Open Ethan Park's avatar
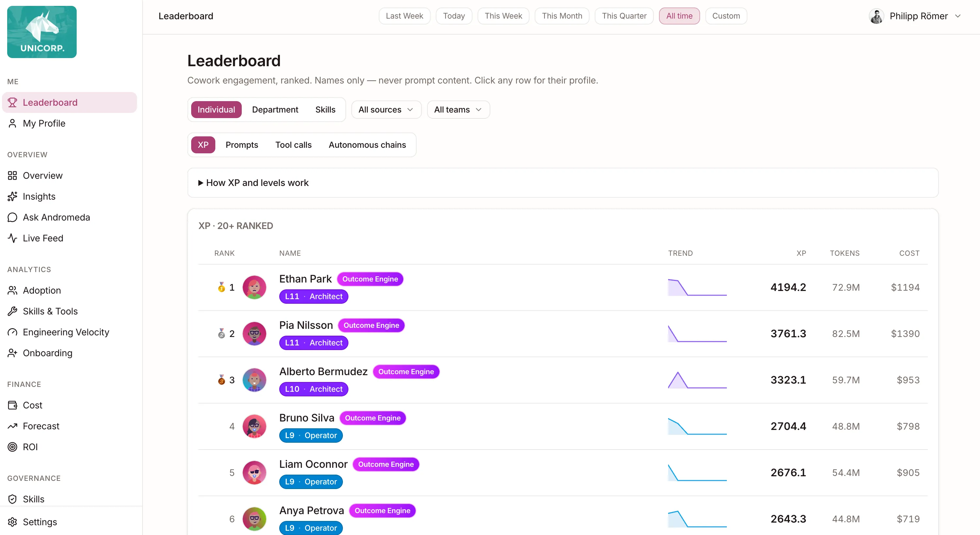 pyautogui.click(x=254, y=287)
